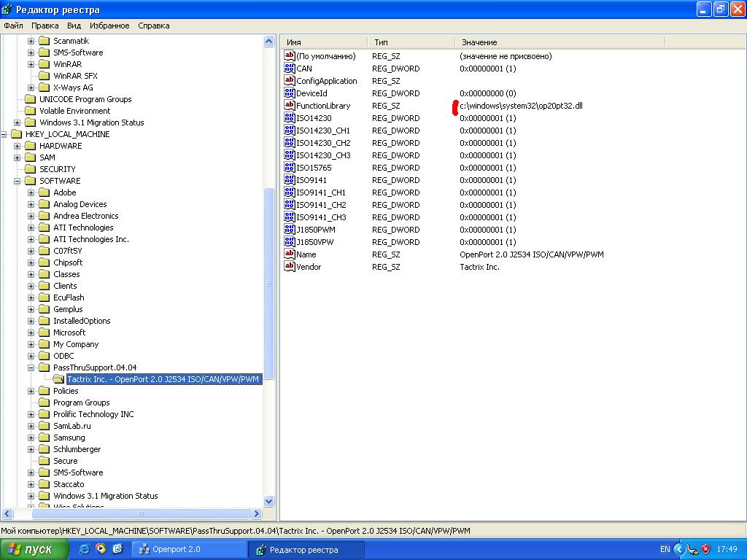The height and width of the screenshot is (560, 747).
Task: Click the DeviceId DWORD value icon
Action: coord(289,93)
